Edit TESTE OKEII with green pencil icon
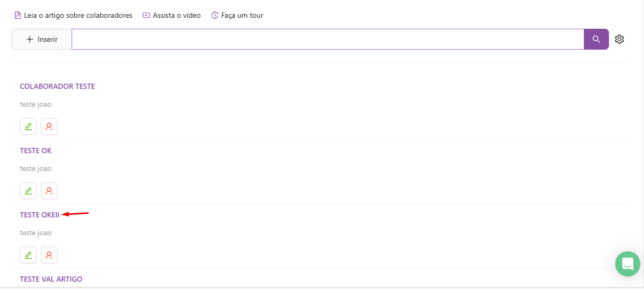 pos(28,255)
